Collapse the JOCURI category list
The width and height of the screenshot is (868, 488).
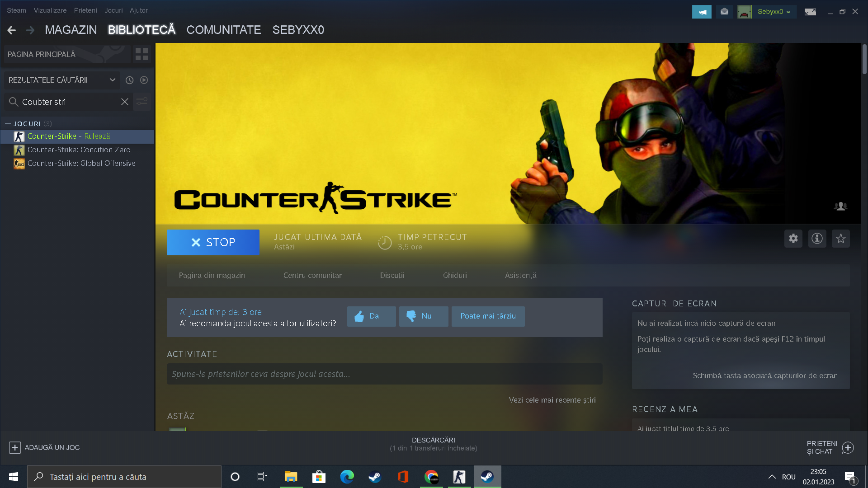tap(8, 123)
